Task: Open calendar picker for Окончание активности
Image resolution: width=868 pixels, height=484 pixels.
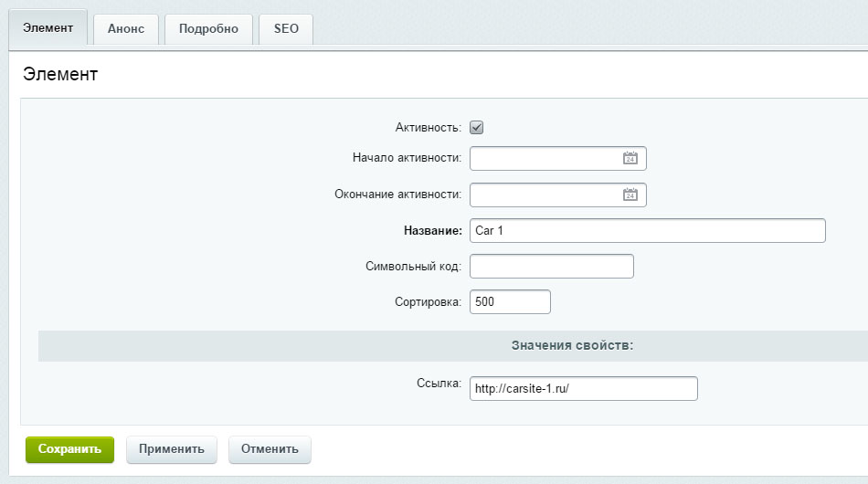Action: 630,195
